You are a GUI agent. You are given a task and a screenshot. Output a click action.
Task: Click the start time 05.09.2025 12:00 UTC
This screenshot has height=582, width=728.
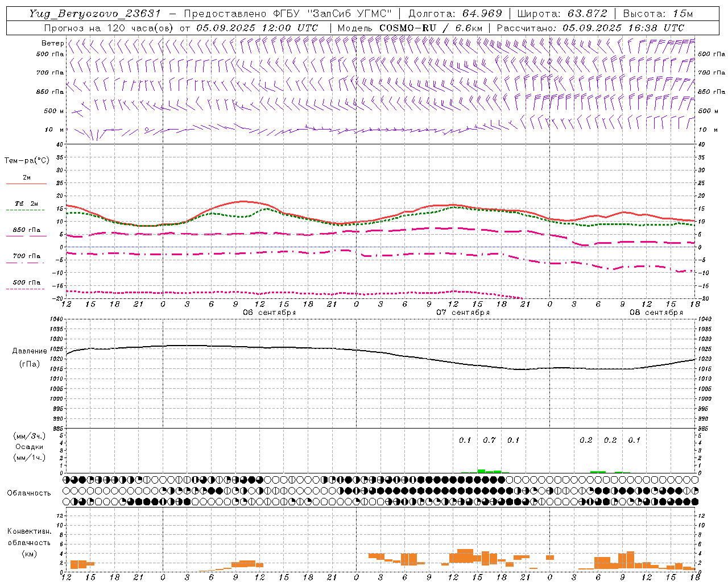[x=257, y=27]
